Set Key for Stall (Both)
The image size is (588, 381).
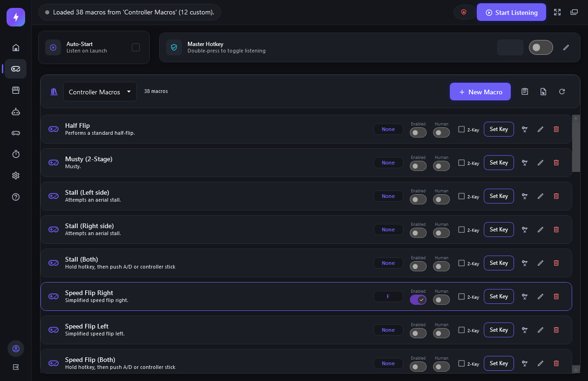(x=499, y=263)
